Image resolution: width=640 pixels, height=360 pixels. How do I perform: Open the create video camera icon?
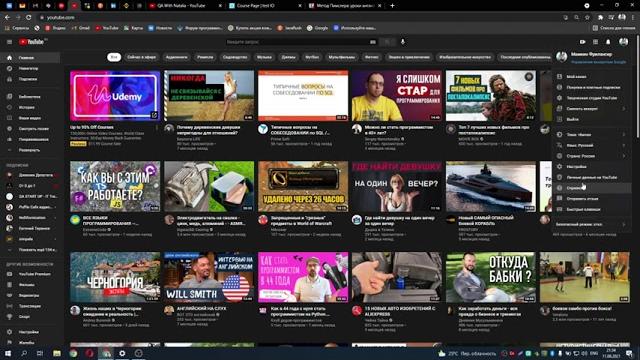click(x=582, y=42)
